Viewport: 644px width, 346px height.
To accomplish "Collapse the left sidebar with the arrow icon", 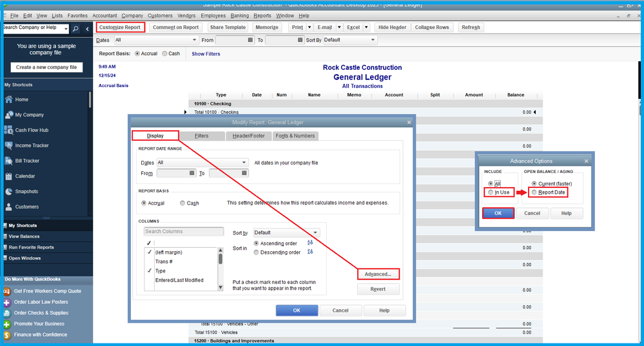I will tap(88, 29).
